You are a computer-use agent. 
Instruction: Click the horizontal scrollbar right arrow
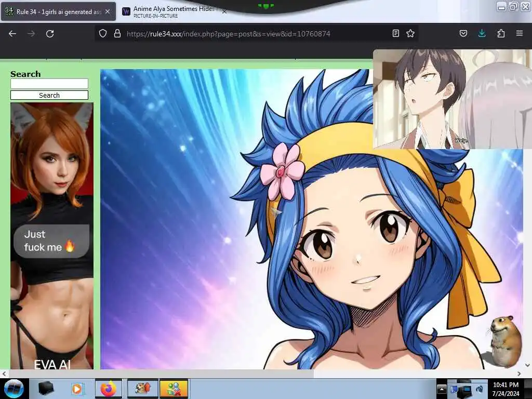(519, 374)
